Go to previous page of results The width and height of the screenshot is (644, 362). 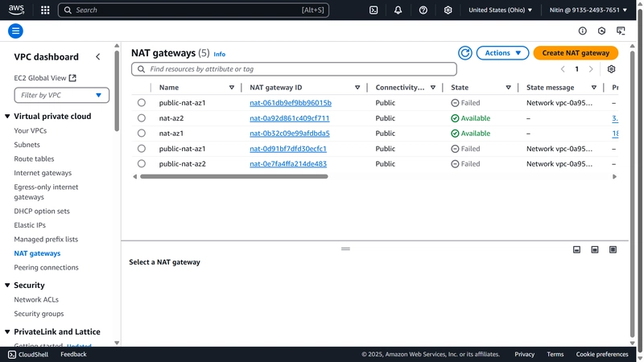pyautogui.click(x=563, y=69)
